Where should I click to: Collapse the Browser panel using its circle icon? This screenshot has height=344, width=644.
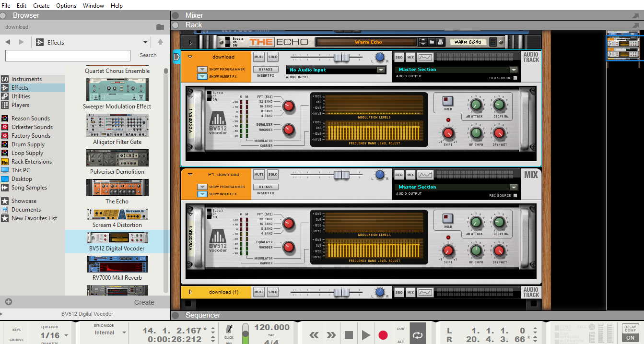click(4, 15)
